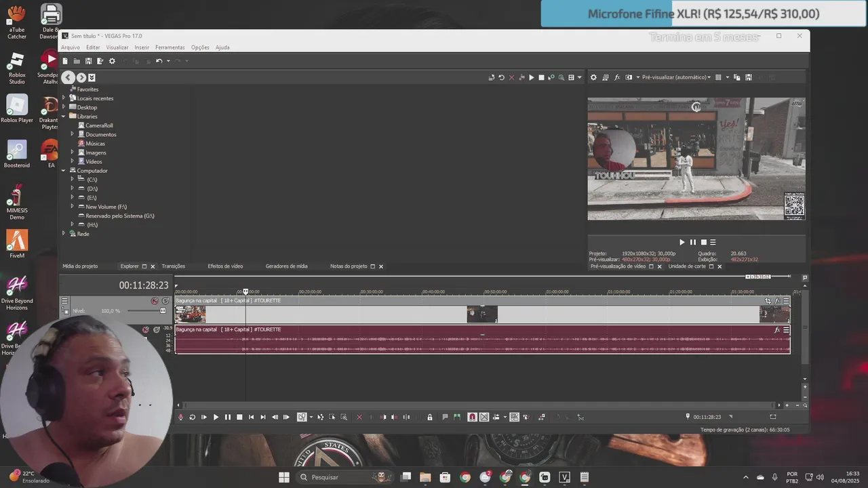Switch to the Mídia do projeto tab
This screenshot has width=868, height=488.
coord(80,266)
